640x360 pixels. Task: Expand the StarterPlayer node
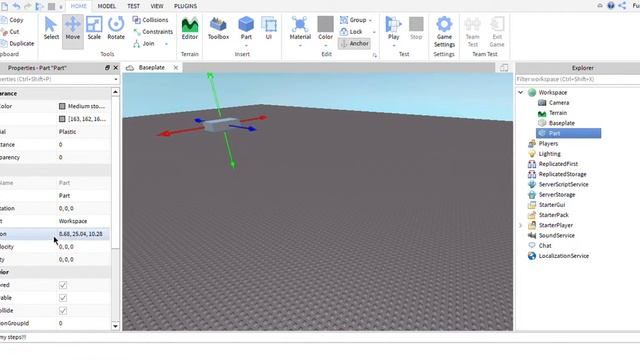click(x=520, y=225)
